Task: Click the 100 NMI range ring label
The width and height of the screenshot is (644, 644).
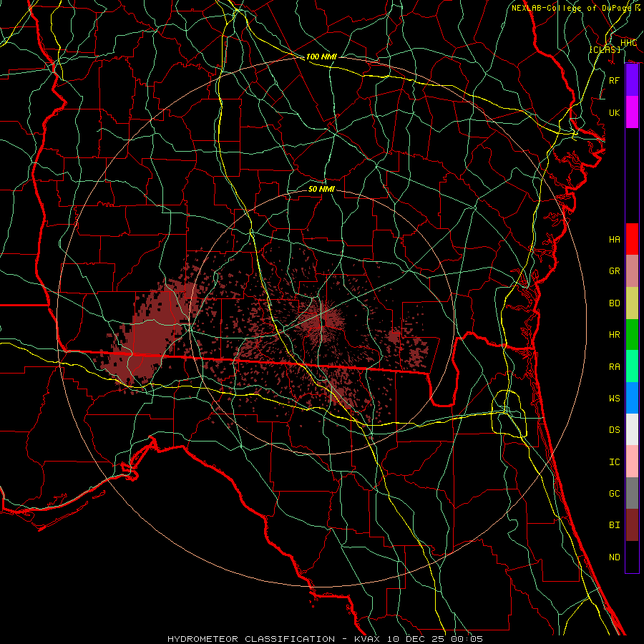Action: pyautogui.click(x=321, y=57)
